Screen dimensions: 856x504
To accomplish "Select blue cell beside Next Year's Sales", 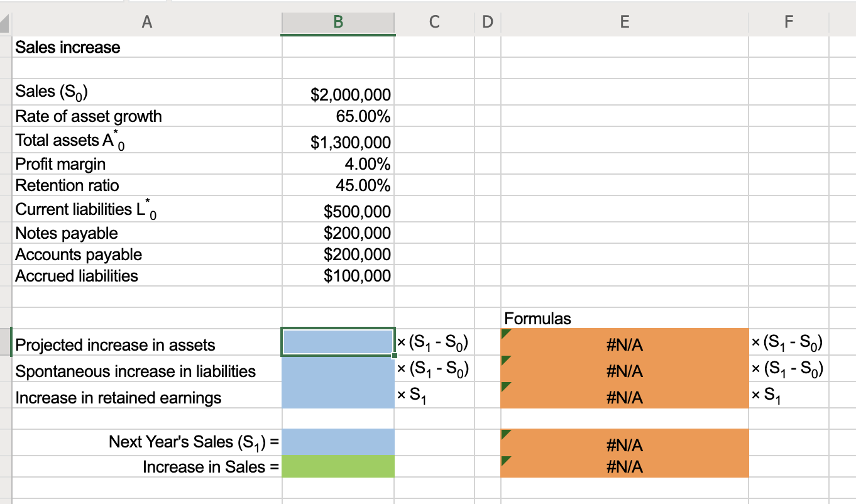I will pyautogui.click(x=337, y=442).
